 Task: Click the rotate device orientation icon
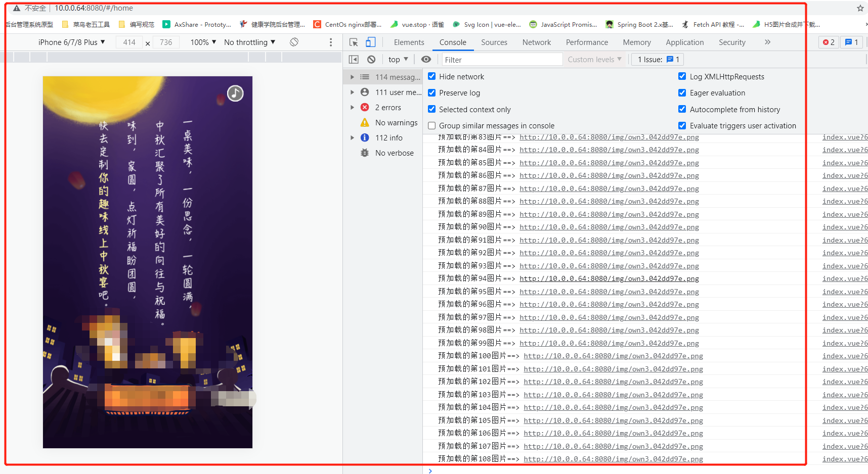294,42
